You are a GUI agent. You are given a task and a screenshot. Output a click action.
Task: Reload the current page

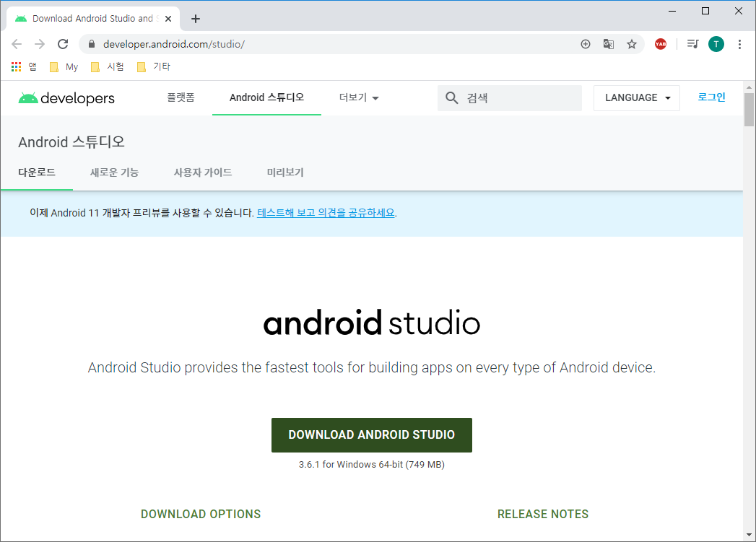(x=63, y=44)
